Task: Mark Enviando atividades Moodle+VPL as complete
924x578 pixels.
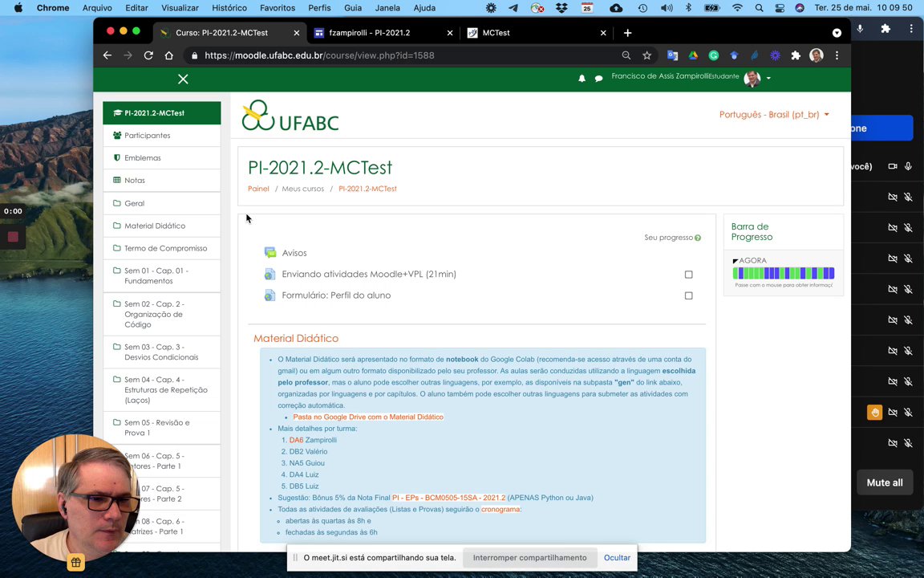Action: click(x=688, y=275)
